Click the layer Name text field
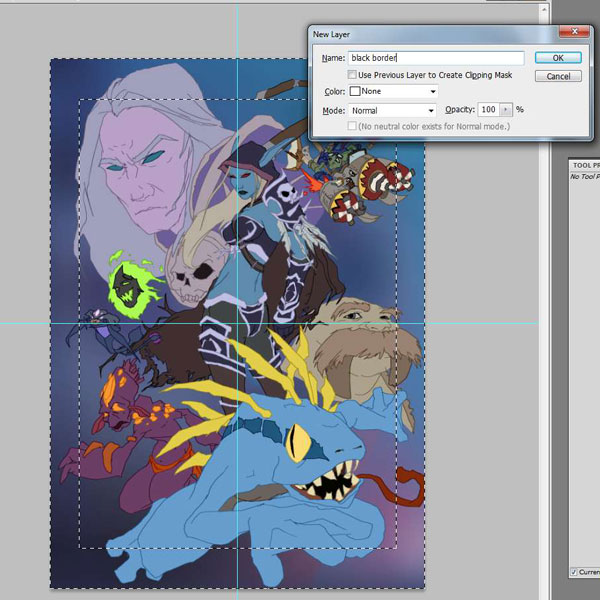Image resolution: width=600 pixels, height=600 pixels. coord(436,58)
